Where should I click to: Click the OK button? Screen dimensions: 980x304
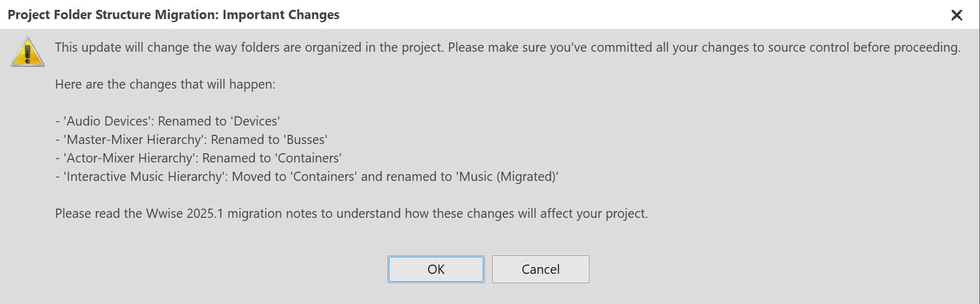(435, 270)
